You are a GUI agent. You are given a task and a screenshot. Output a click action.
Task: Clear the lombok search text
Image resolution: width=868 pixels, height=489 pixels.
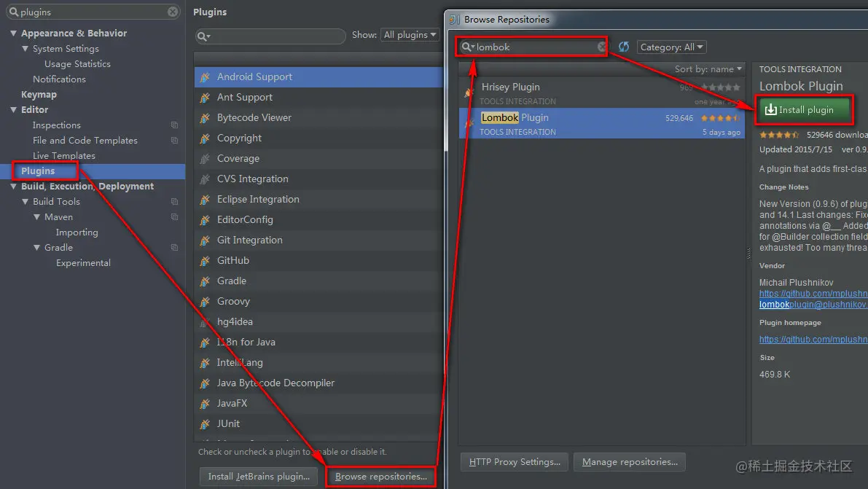point(602,47)
